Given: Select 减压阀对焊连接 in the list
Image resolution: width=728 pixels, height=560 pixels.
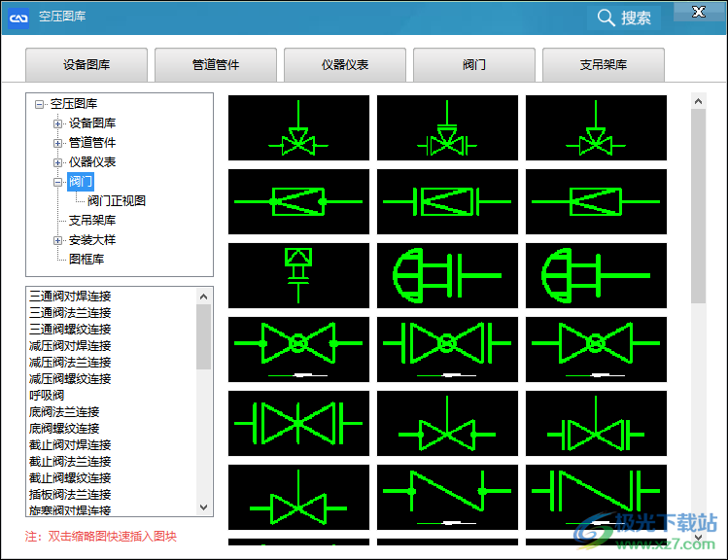Looking at the screenshot, I should [70, 346].
